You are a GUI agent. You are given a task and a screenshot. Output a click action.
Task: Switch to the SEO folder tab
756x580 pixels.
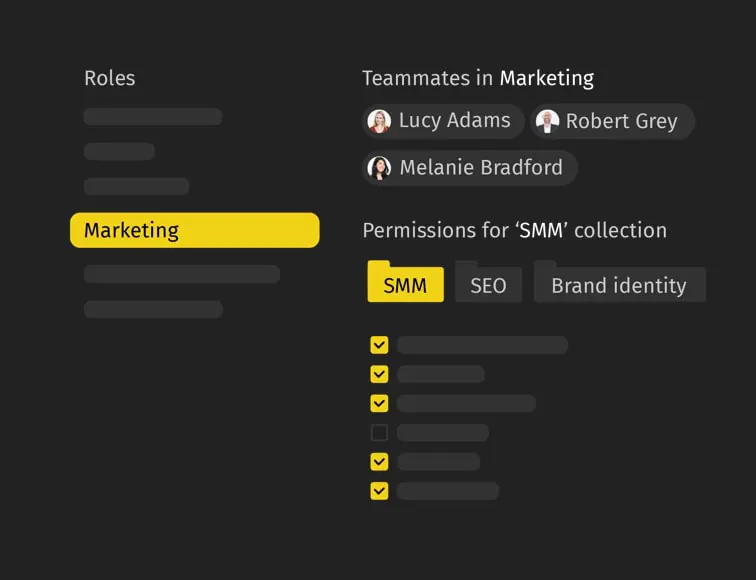tap(488, 282)
